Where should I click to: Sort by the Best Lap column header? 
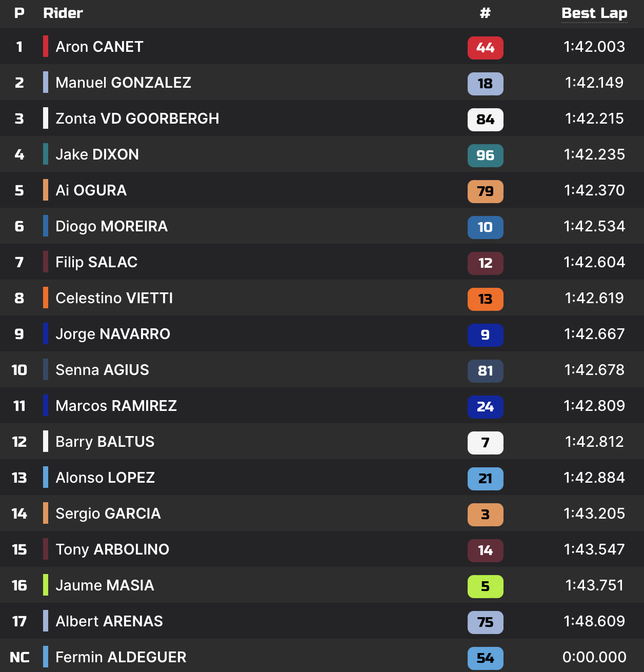click(x=594, y=13)
